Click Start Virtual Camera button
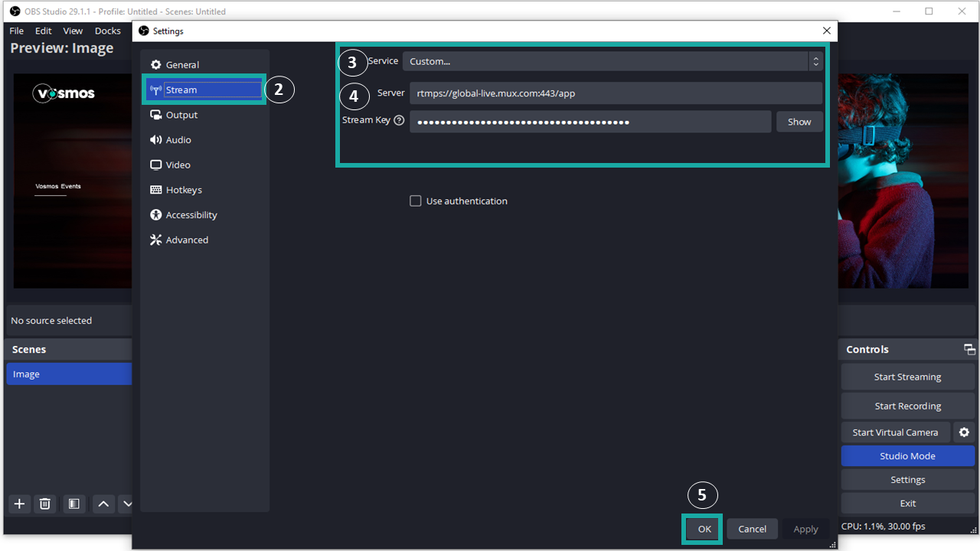Screen dimensions: 980x551 [895, 432]
